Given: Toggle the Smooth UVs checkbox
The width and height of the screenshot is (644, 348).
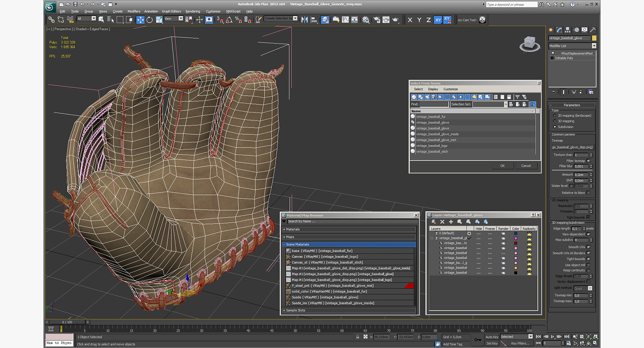Looking at the screenshot, I should tap(588, 247).
